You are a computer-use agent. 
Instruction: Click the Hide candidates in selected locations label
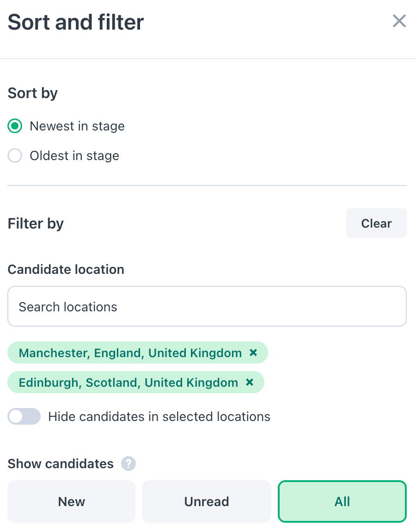[x=159, y=417]
